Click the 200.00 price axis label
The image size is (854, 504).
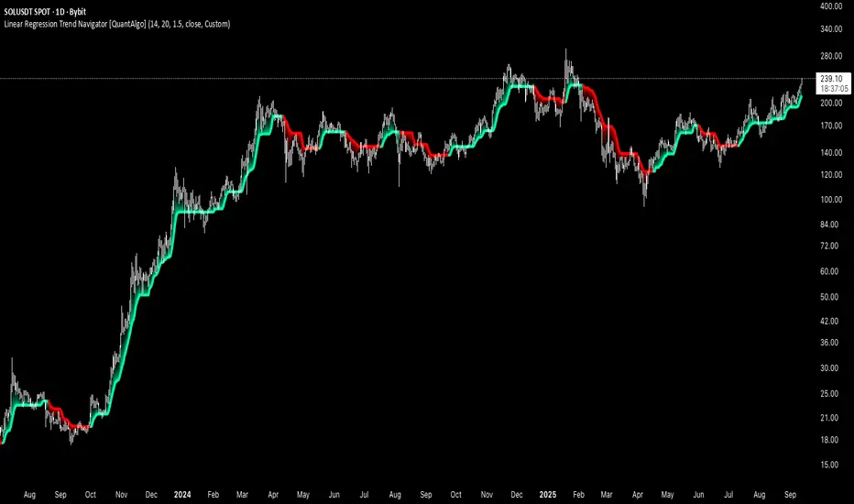[x=831, y=103]
